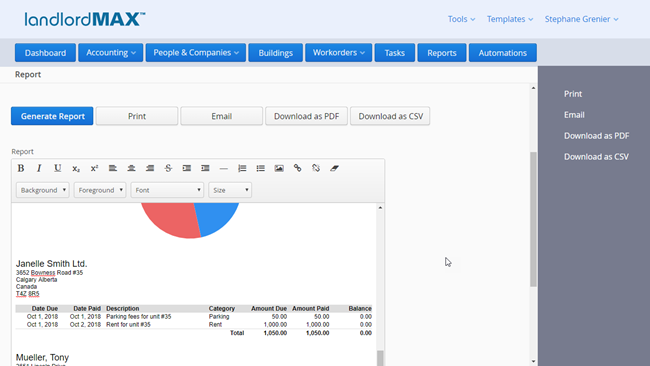Expand the Accounting menu
This screenshot has height=366, width=650.
click(111, 53)
